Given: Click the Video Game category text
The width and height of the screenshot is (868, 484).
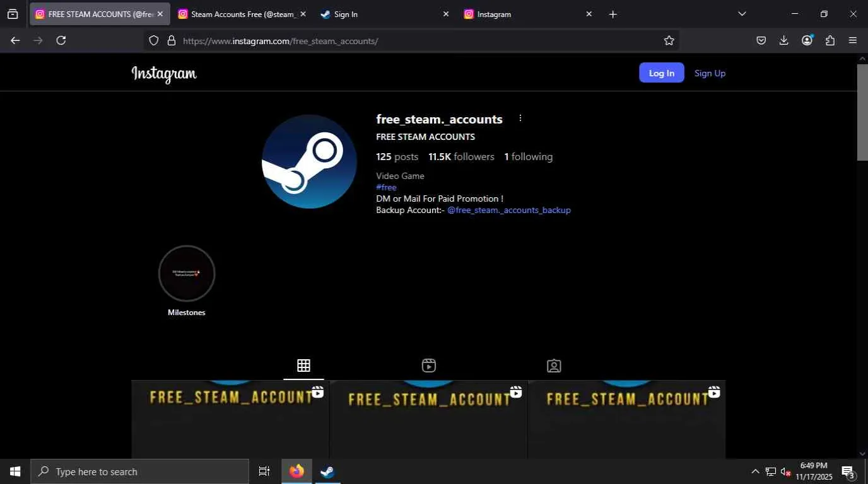Looking at the screenshot, I should coord(400,176).
